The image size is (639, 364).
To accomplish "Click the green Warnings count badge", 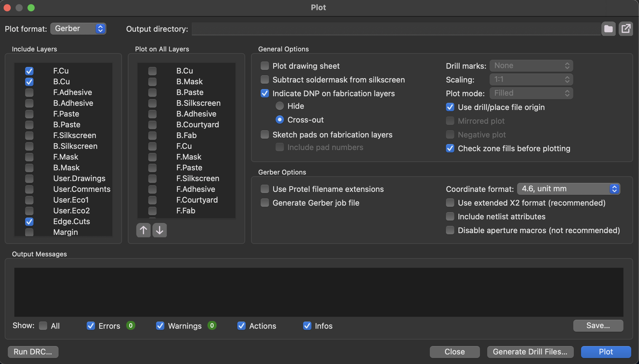I will (x=212, y=325).
